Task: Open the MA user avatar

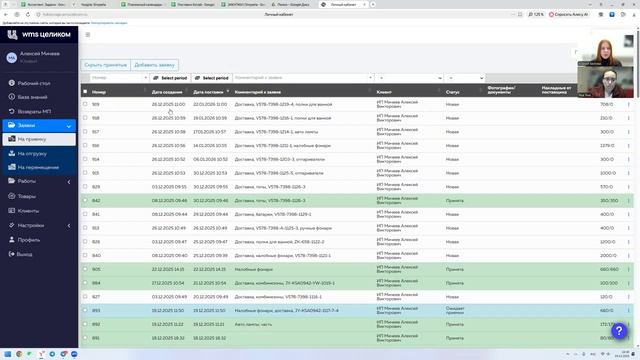Action: click(11, 58)
